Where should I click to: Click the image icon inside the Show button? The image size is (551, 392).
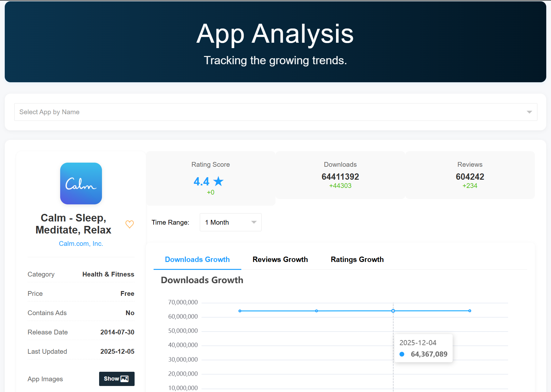(125, 378)
